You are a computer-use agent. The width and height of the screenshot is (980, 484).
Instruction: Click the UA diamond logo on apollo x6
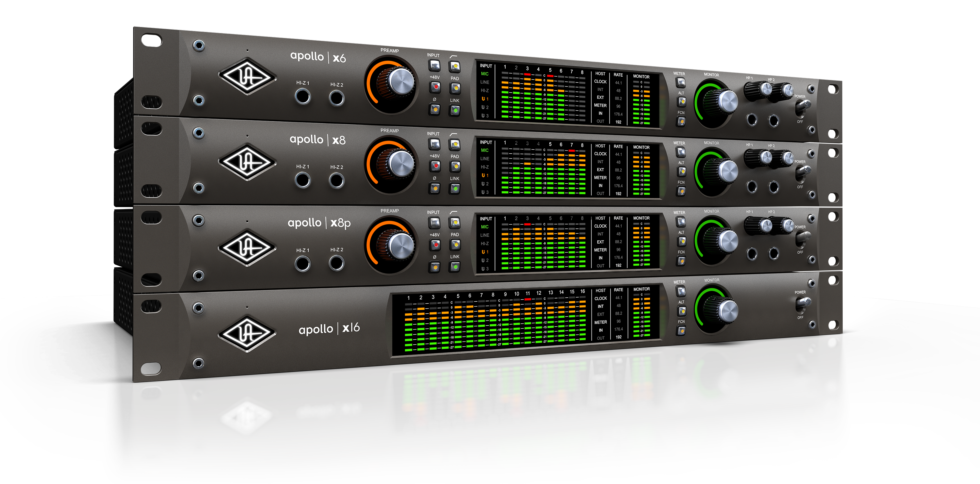(x=248, y=76)
